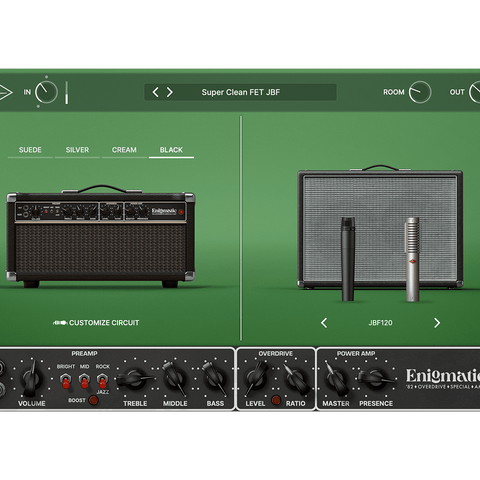
Task: Click the ROOM knob
Action: pyautogui.click(x=420, y=92)
